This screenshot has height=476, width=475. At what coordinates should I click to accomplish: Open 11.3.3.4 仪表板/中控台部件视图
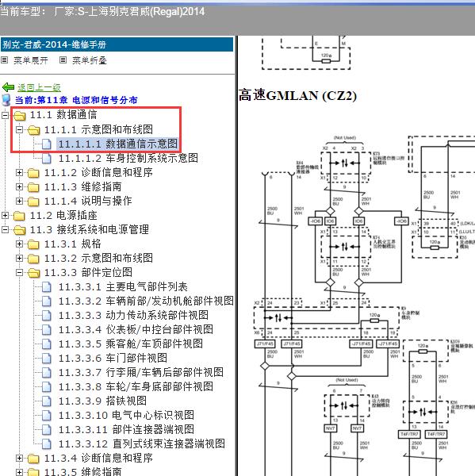coord(136,329)
